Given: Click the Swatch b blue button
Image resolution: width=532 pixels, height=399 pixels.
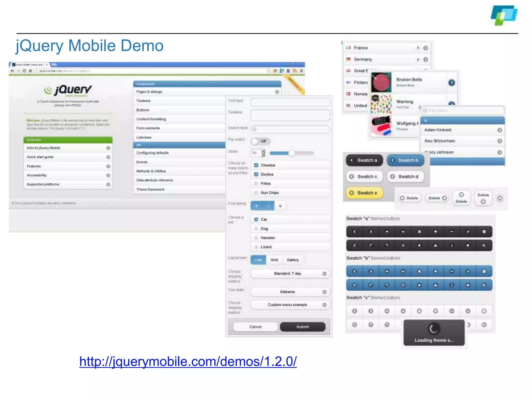Looking at the screenshot, I should [405, 160].
